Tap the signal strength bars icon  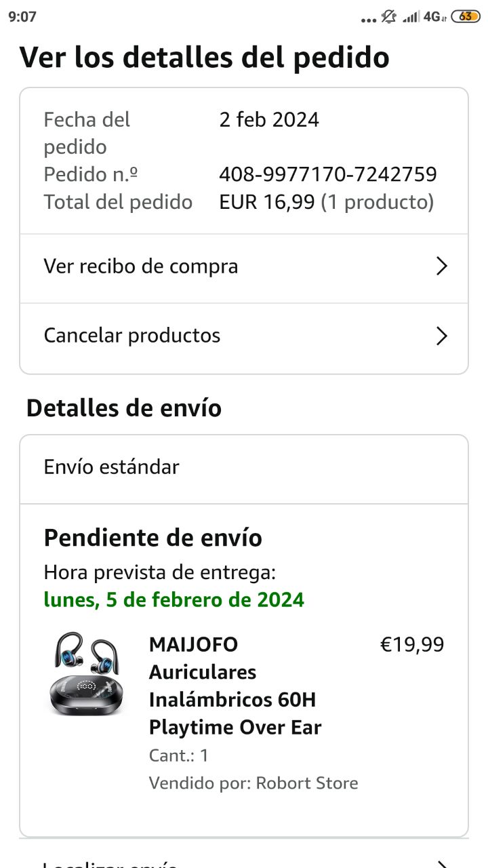410,17
